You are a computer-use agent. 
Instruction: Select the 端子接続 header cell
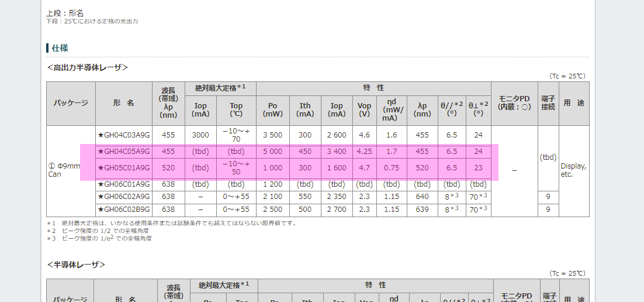pyautogui.click(x=548, y=102)
